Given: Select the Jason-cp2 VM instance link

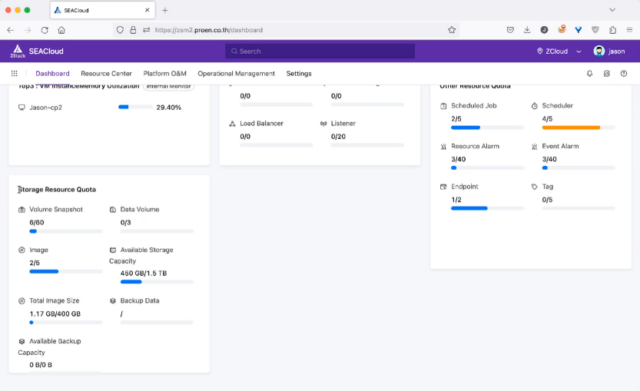Looking at the screenshot, I should 46,107.
